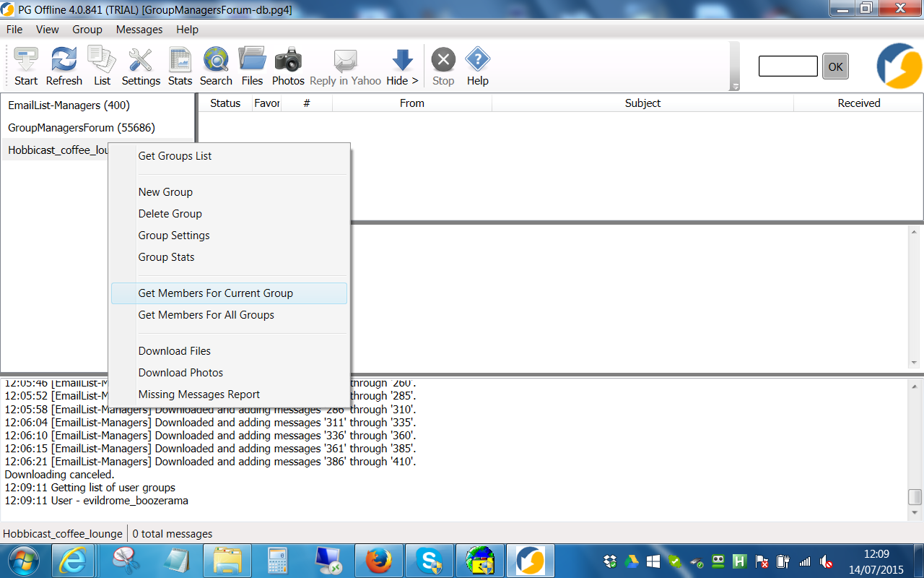Screen dimensions: 924x578
Task: Open the Windows Start button
Action: (24, 561)
